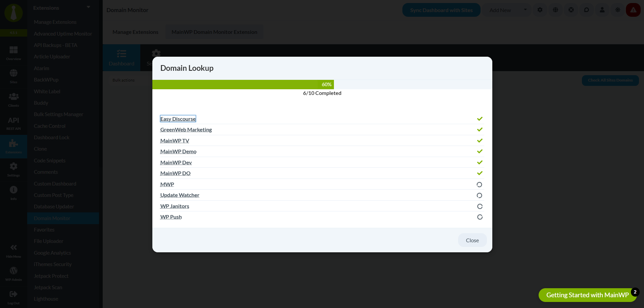Open the Update Watcher site link
Image resolution: width=644 pixels, height=308 pixels.
point(180,195)
